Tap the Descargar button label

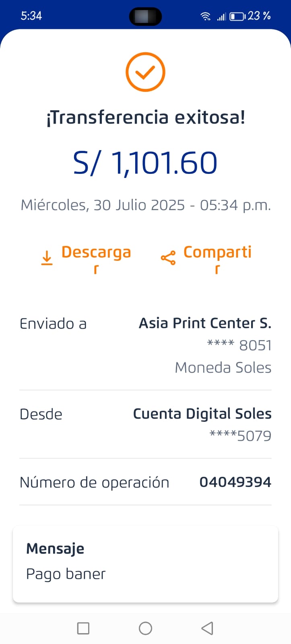click(96, 253)
